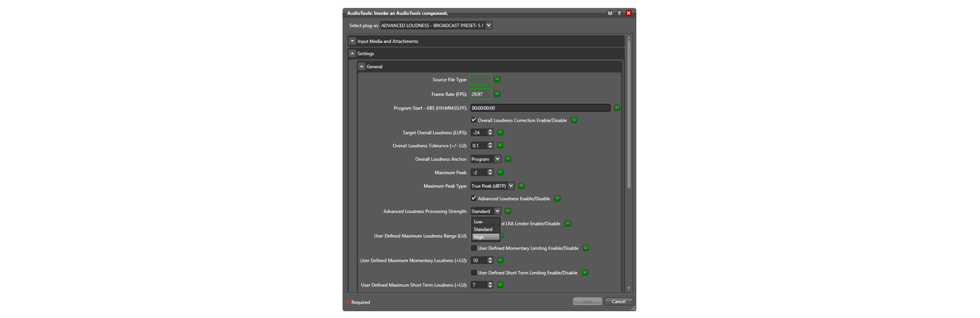Click the "Required" legend text
The width and height of the screenshot is (980, 318).
[x=361, y=302]
